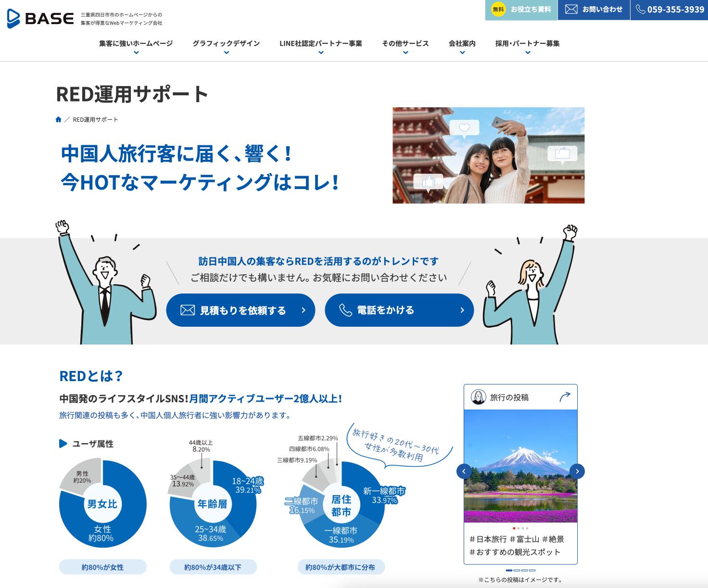Click the 見積もりを依頼する button
The width and height of the screenshot is (708, 588).
(240, 310)
